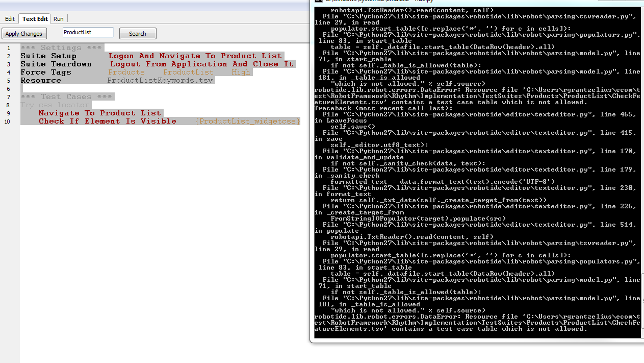Viewport: 644px width, 363px height.
Task: Place cursor on the Test Cases header
Action: tap(66, 97)
